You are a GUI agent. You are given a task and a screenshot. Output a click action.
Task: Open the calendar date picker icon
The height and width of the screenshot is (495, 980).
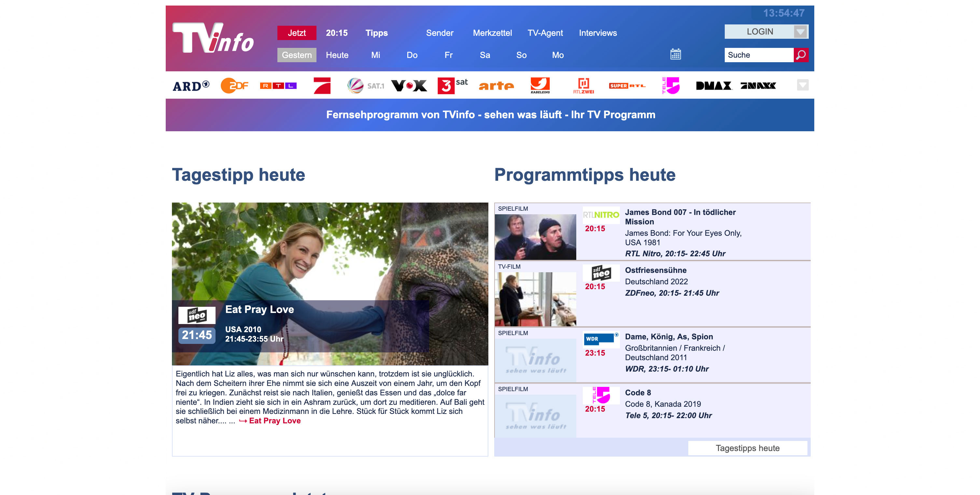click(676, 54)
